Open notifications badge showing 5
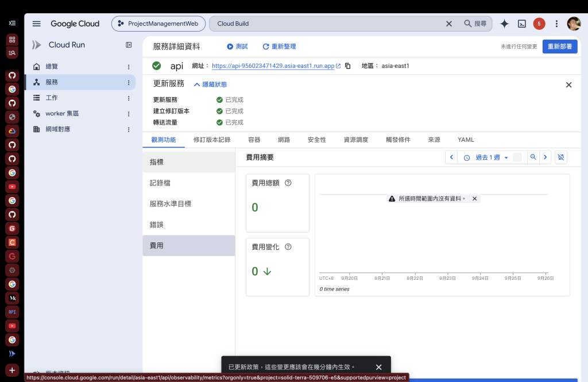The height and width of the screenshot is (382, 588). pos(539,24)
